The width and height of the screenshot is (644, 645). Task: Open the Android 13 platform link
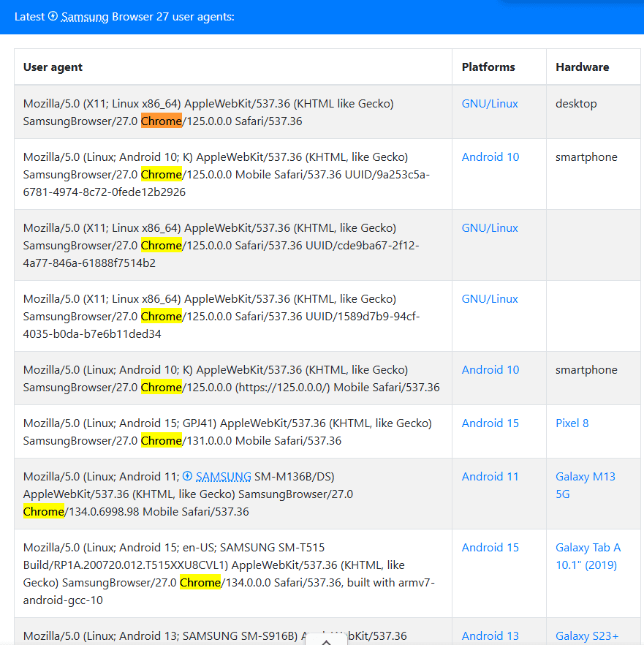click(490, 636)
